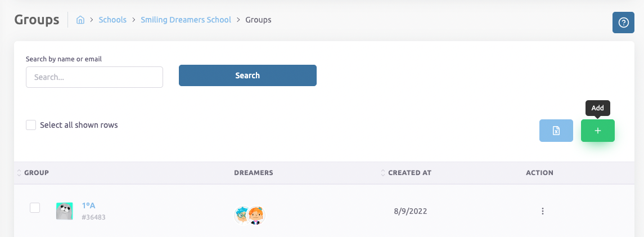Sort by Created At column arrows
The width and height of the screenshot is (644, 237).
pyautogui.click(x=383, y=172)
